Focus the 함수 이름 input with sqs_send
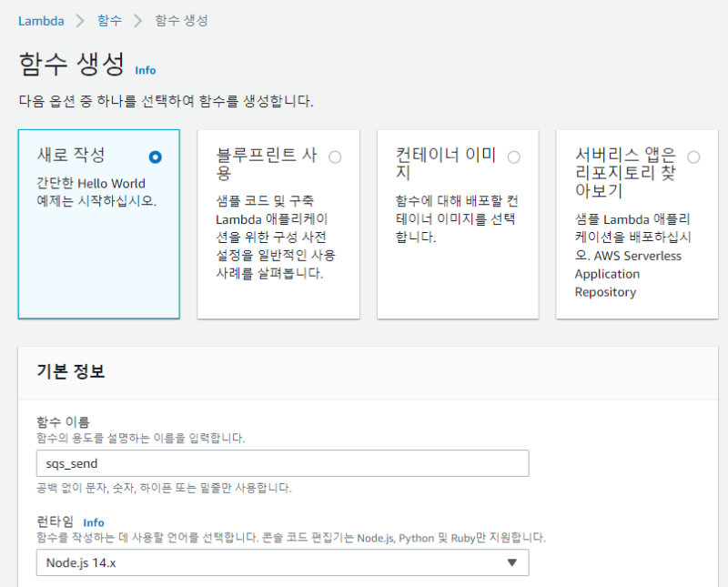The image size is (728, 587). tap(282, 463)
